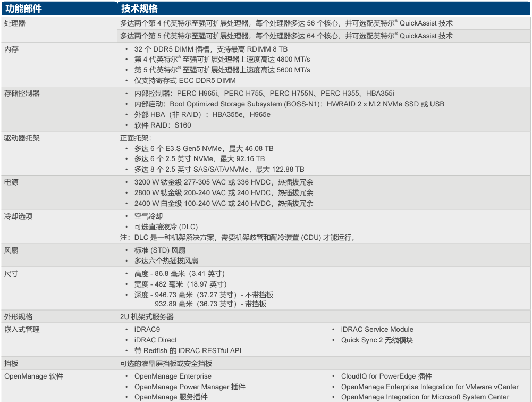
Task: Click the 高度 86.8 毫米 line
Action: point(179,274)
